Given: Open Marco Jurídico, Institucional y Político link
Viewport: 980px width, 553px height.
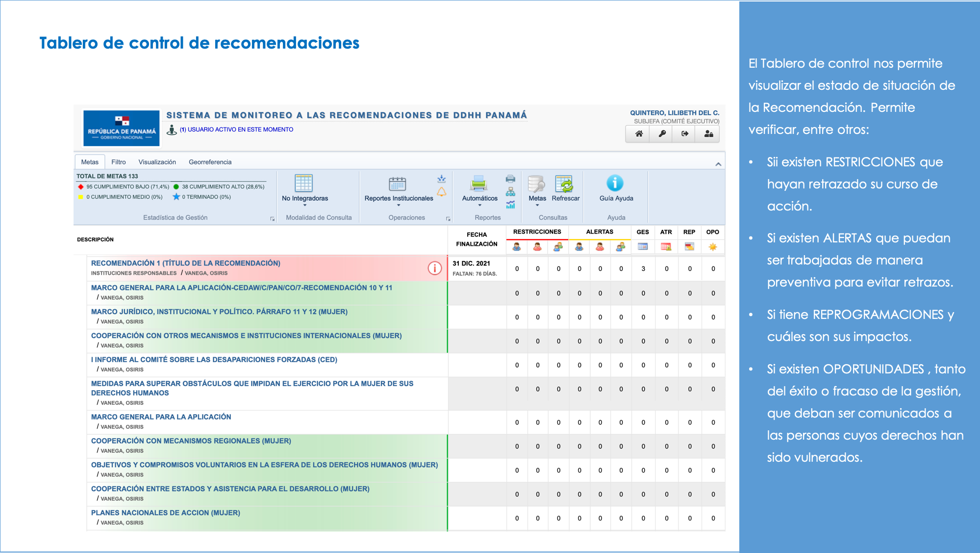Looking at the screenshot, I should coord(219,312).
